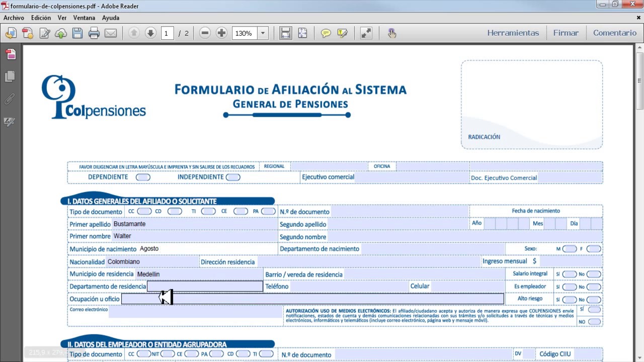
Task: Select sexo M option
Action: coord(570,249)
